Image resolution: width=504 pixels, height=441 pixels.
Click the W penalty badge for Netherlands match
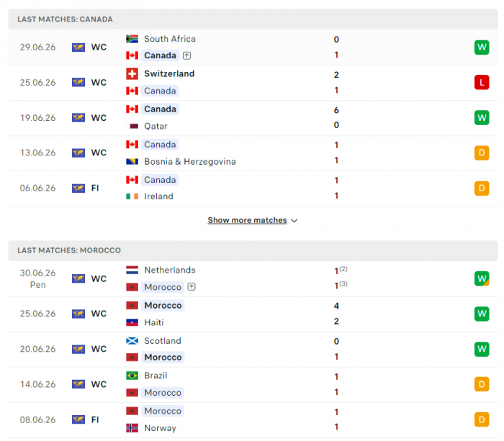coord(482,278)
